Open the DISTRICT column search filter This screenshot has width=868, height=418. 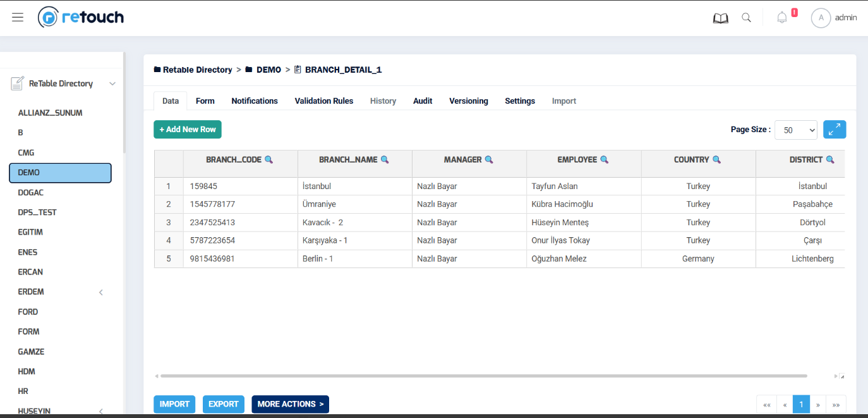[830, 159]
